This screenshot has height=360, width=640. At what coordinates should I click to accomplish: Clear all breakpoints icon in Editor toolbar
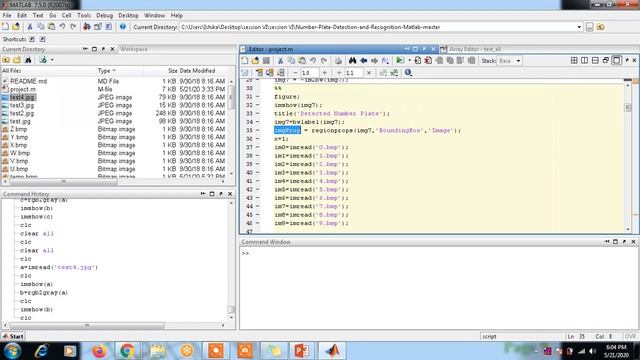(x=428, y=61)
